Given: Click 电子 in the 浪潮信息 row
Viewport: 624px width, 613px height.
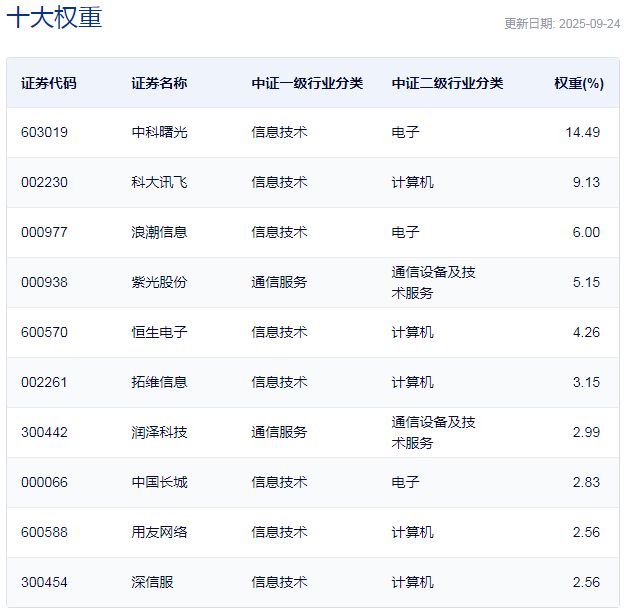Looking at the screenshot, I should click(x=406, y=232).
